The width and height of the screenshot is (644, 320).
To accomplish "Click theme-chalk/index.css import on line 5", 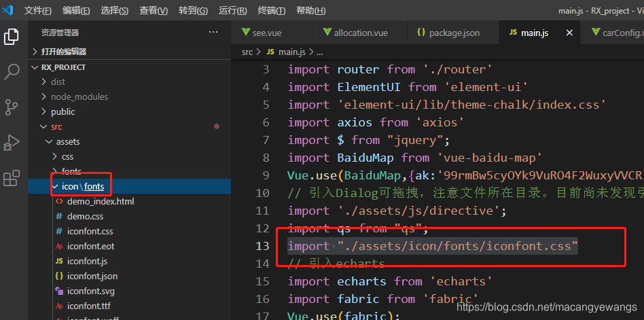I will coord(471,105).
